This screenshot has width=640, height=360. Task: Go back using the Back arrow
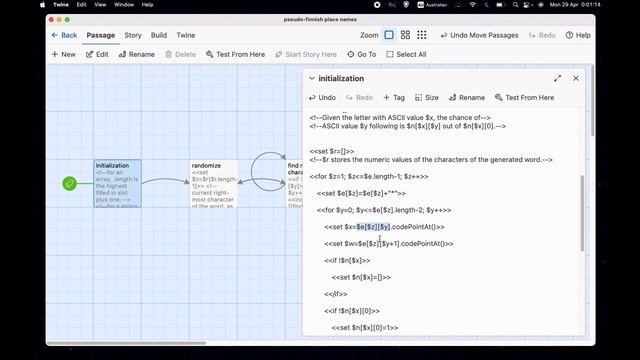(x=64, y=35)
